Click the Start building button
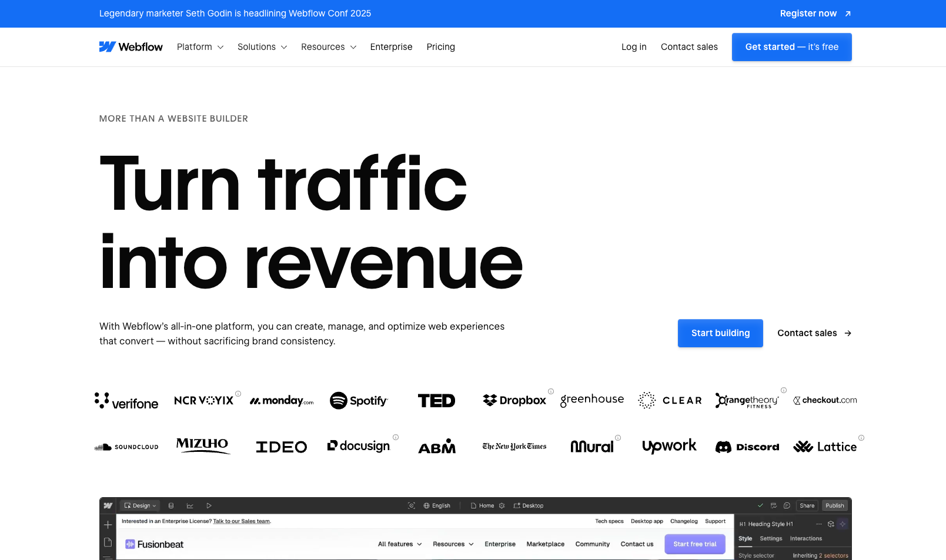The height and width of the screenshot is (560, 946). (720, 333)
